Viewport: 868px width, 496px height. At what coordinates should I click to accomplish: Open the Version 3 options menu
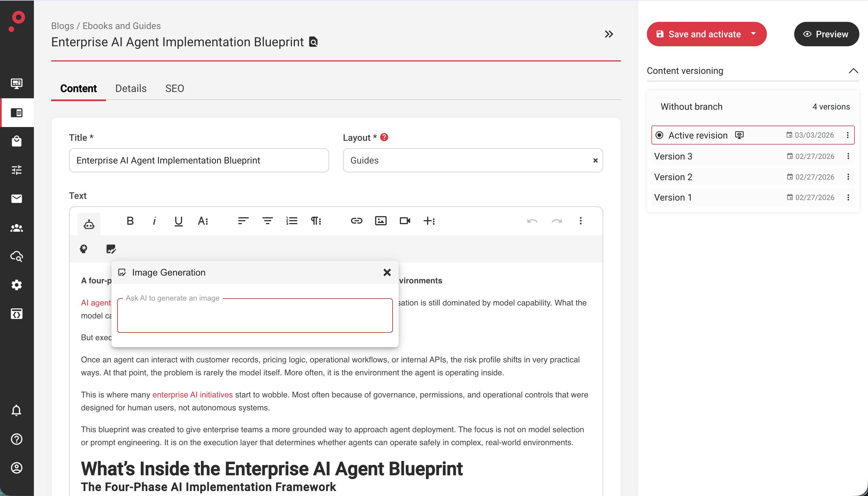[848, 156]
